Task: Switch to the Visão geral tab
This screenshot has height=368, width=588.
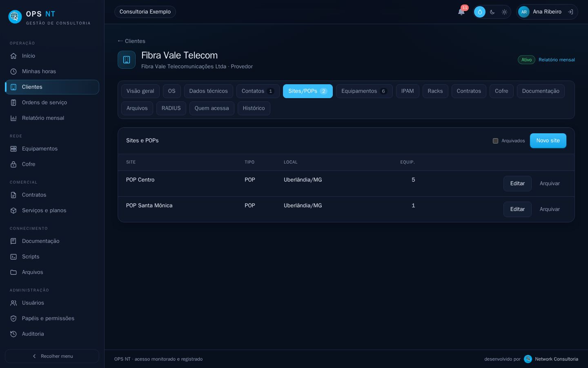Action: click(140, 91)
